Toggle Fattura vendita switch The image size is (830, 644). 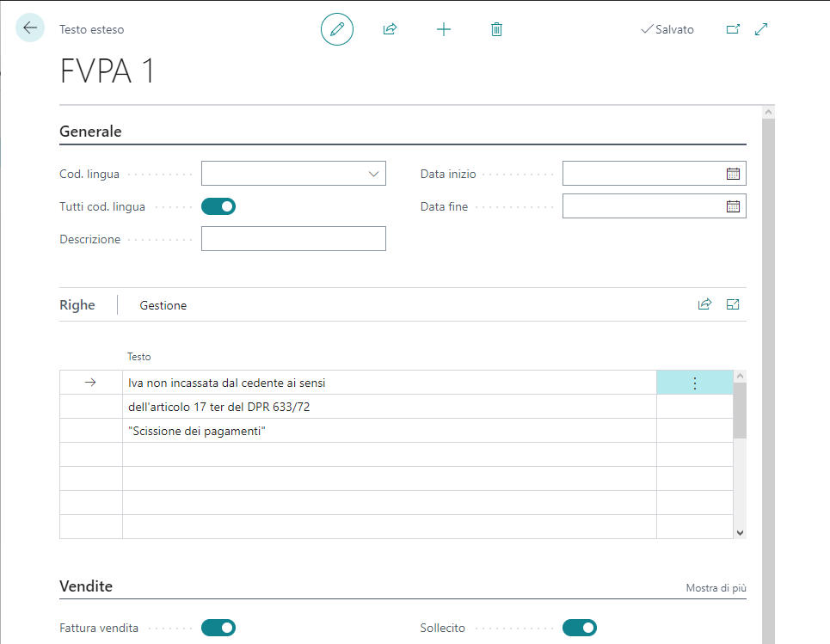pyautogui.click(x=218, y=628)
